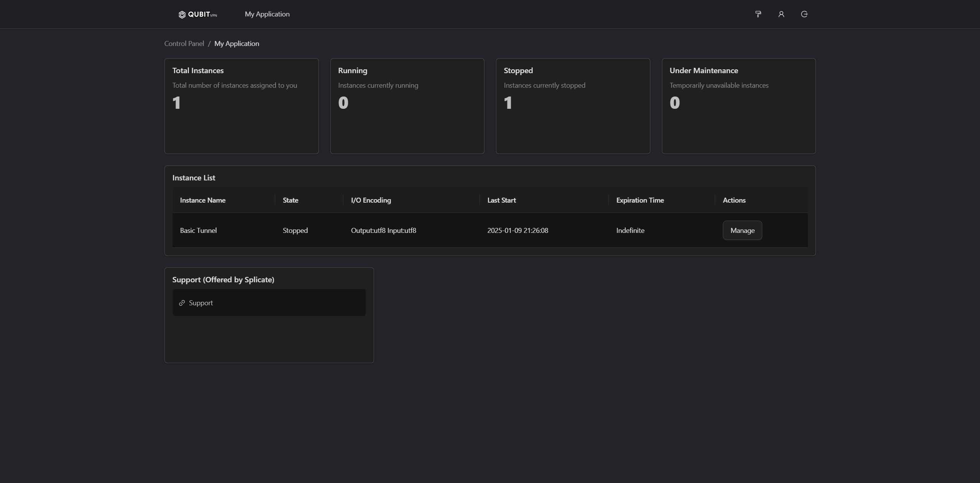
Task: Click the paint roller theme icon
Action: point(758,14)
